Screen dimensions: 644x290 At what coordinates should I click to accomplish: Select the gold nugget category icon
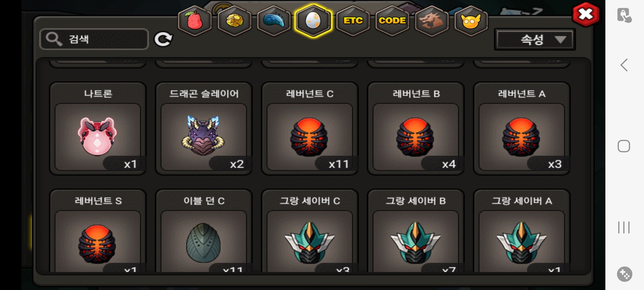(235, 21)
